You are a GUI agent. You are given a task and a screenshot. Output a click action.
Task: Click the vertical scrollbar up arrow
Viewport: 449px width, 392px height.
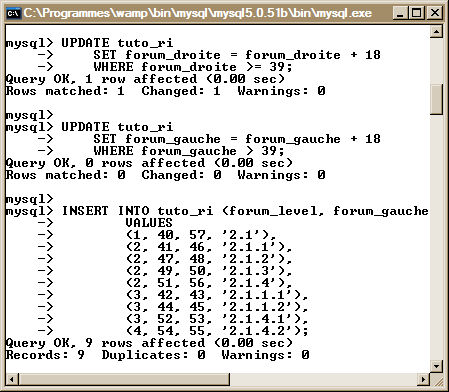[436, 32]
